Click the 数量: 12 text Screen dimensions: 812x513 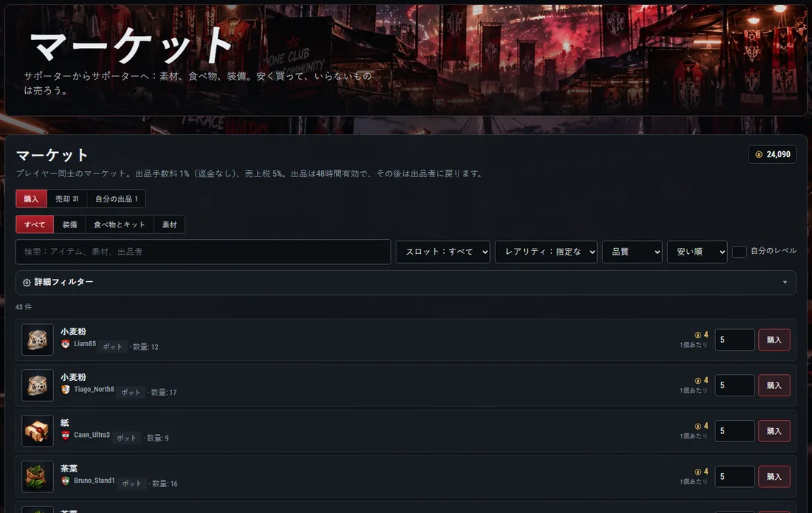(145, 347)
